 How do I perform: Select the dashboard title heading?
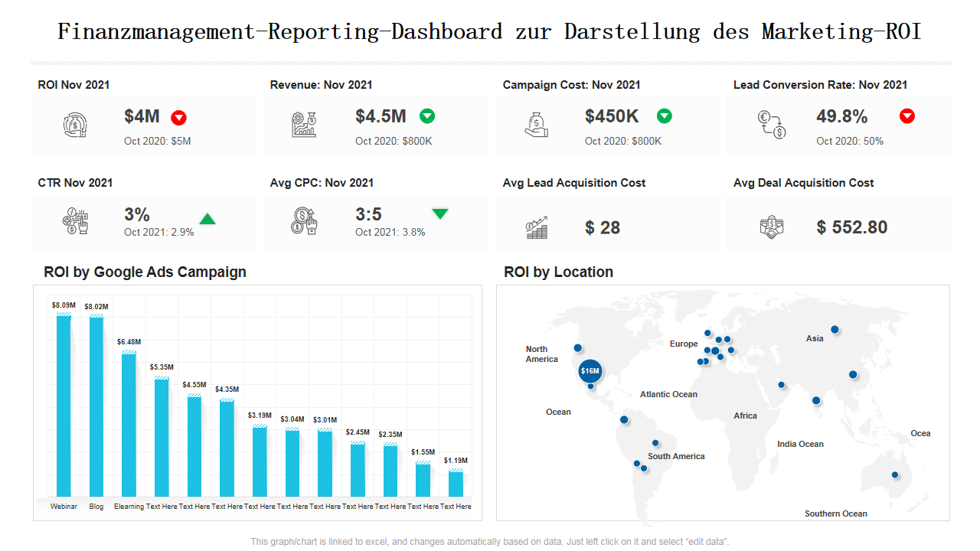click(490, 32)
